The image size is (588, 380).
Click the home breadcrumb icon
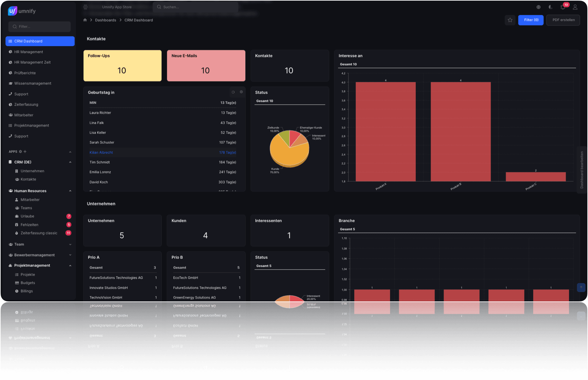coord(85,20)
